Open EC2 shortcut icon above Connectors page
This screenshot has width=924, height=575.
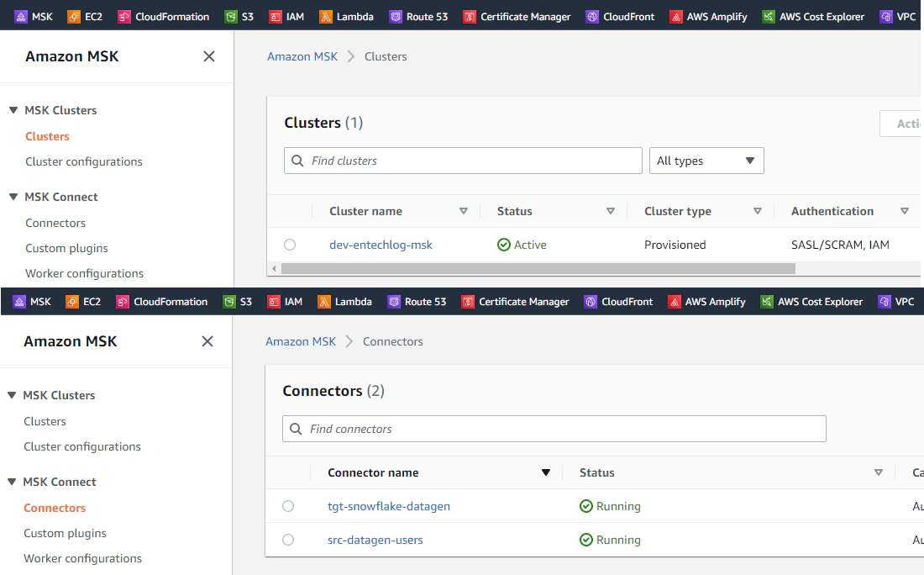tap(72, 301)
